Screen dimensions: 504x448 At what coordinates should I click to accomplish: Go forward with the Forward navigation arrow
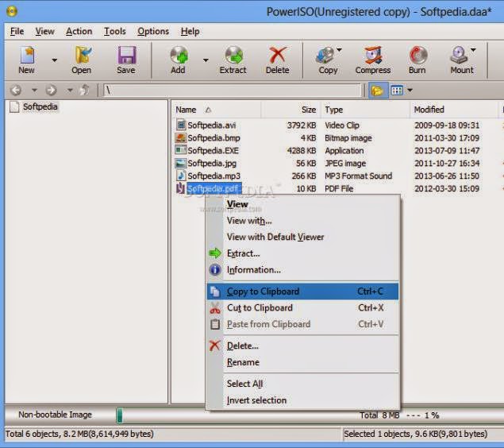click(51, 91)
